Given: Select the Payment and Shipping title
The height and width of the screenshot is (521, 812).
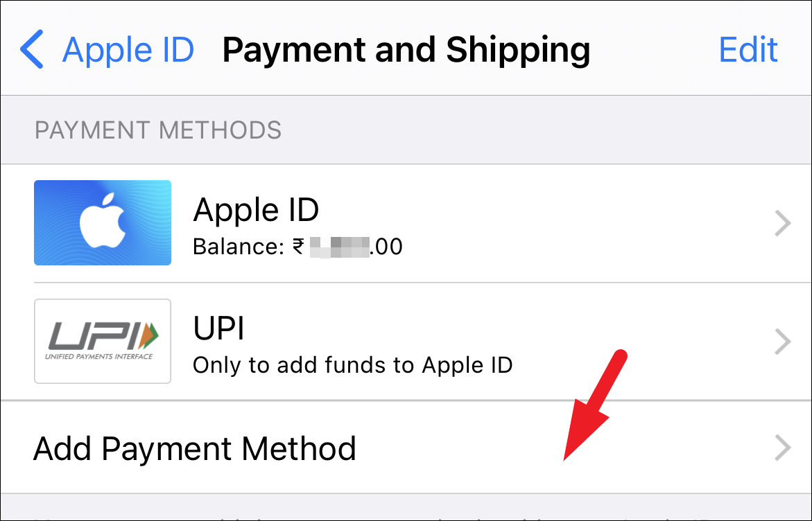Looking at the screenshot, I should pyautogui.click(x=406, y=49).
